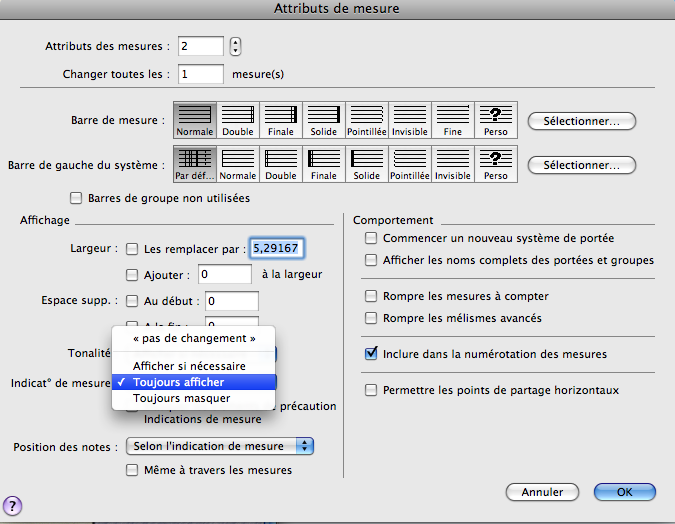
Task: Enable Barres de groupe non utilisées checkbox
Action: tap(75, 198)
